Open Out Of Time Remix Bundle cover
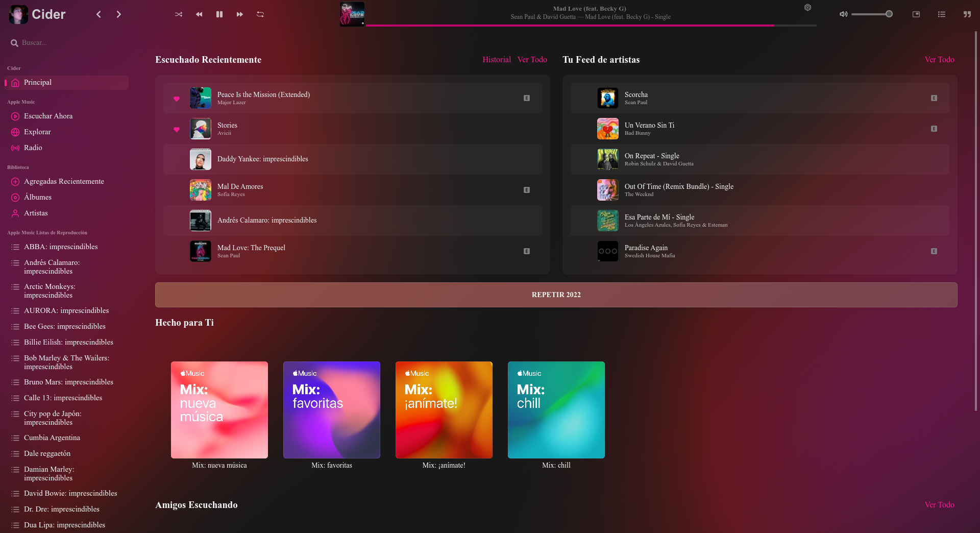Image resolution: width=980 pixels, height=533 pixels. coord(608,190)
